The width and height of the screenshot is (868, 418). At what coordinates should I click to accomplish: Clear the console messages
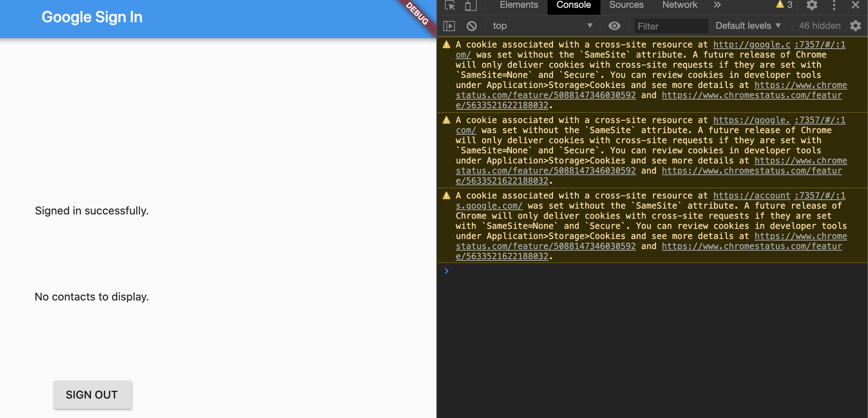472,25
